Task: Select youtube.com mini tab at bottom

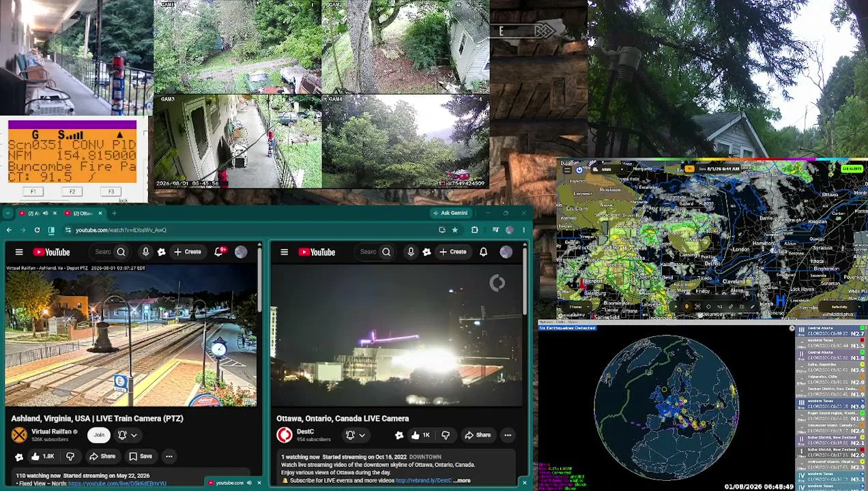Action: pyautogui.click(x=230, y=483)
